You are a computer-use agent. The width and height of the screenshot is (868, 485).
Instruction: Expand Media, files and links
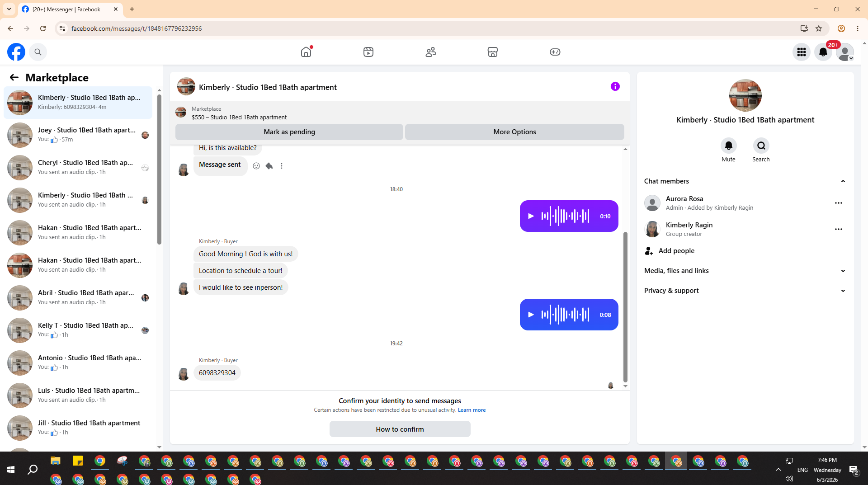[x=745, y=271]
